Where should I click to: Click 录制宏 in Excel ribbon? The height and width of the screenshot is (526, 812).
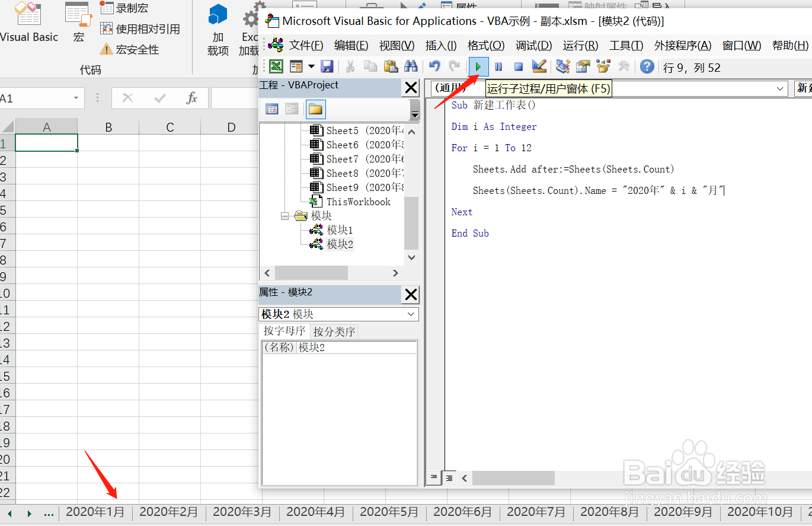(124, 8)
